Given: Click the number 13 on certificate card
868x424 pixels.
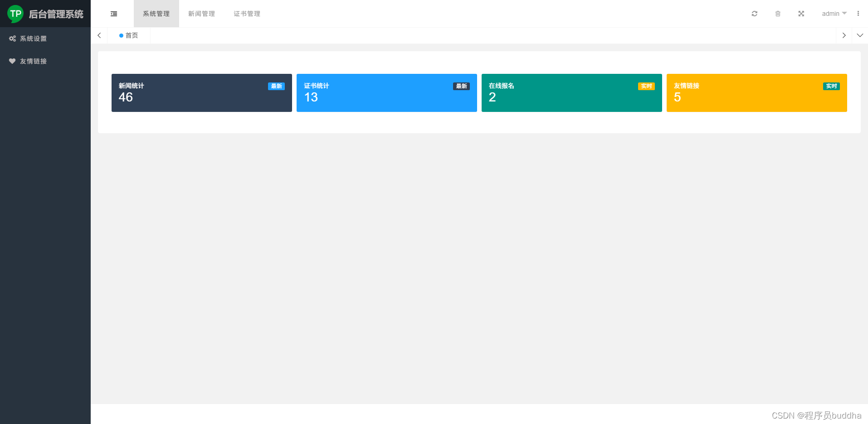Looking at the screenshot, I should [x=311, y=97].
